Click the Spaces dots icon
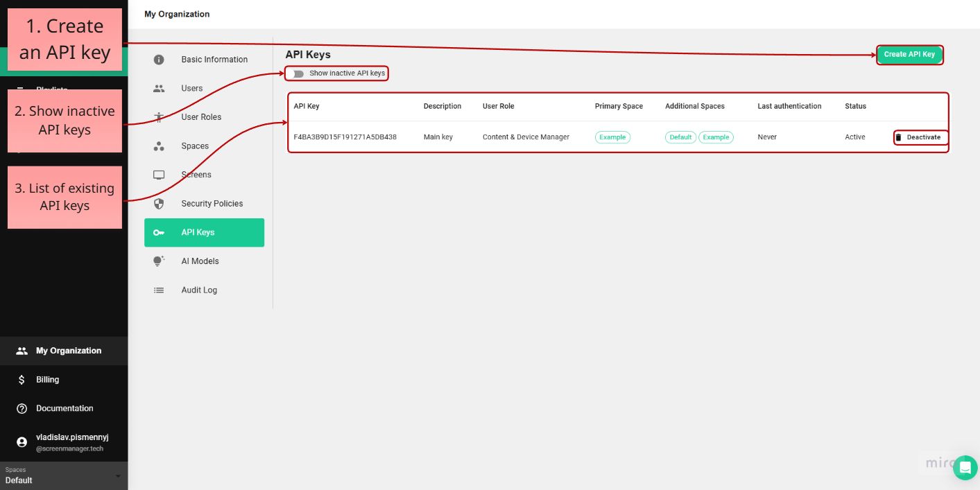The image size is (980, 490). (x=159, y=146)
